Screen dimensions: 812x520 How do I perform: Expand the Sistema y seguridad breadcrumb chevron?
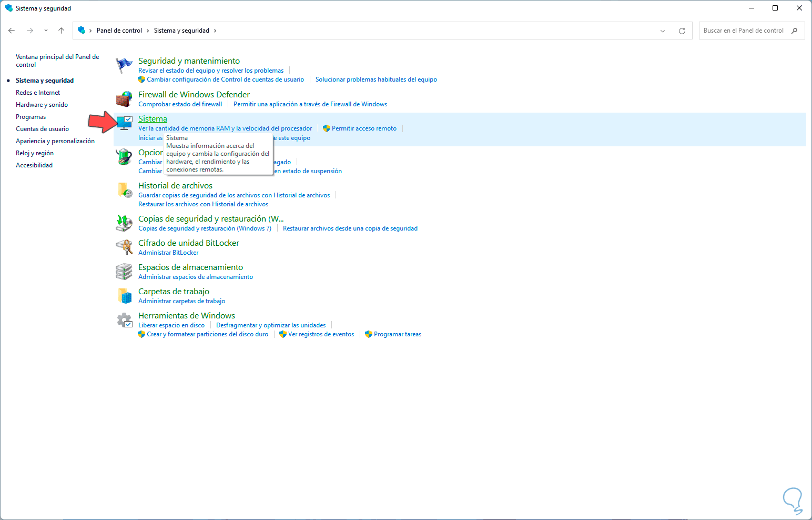coord(215,31)
